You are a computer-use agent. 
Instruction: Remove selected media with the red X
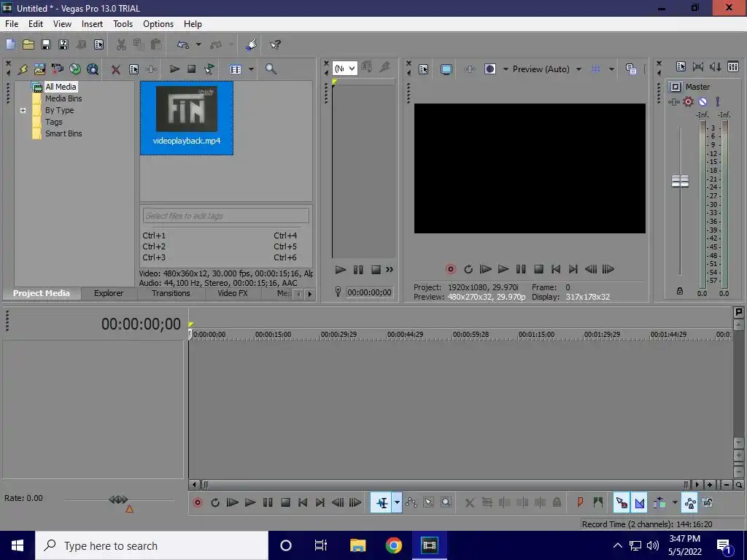coord(115,69)
